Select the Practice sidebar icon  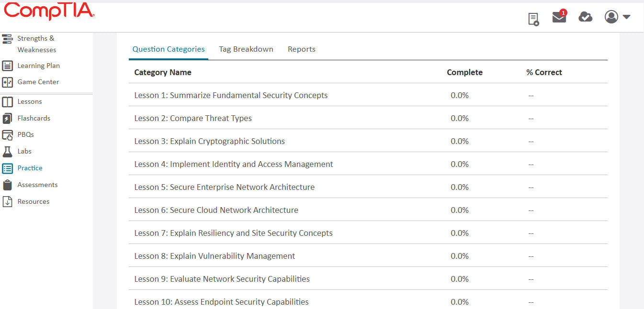click(8, 168)
